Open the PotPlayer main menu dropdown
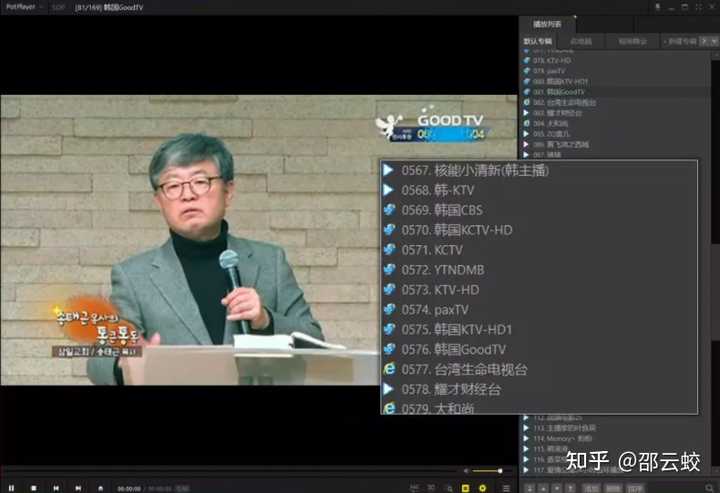720x493 pixels. click(x=23, y=7)
